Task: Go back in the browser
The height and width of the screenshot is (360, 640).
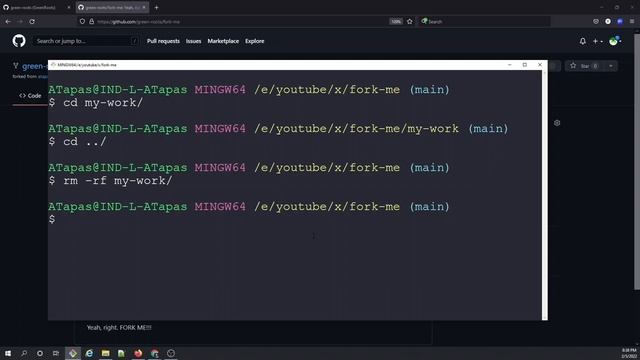Action: [x=8, y=21]
